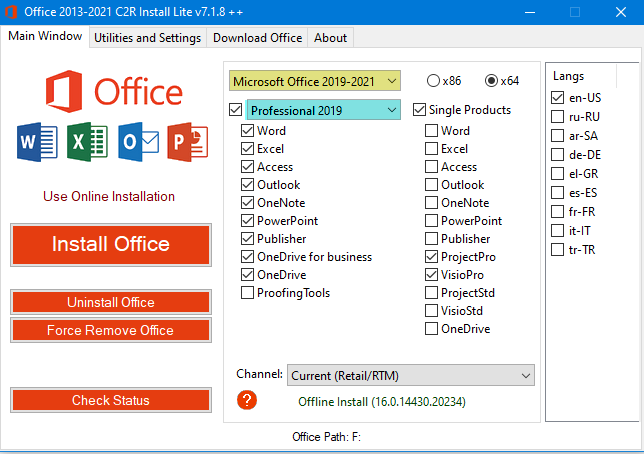Check PowerPoint under Single Products

click(431, 221)
